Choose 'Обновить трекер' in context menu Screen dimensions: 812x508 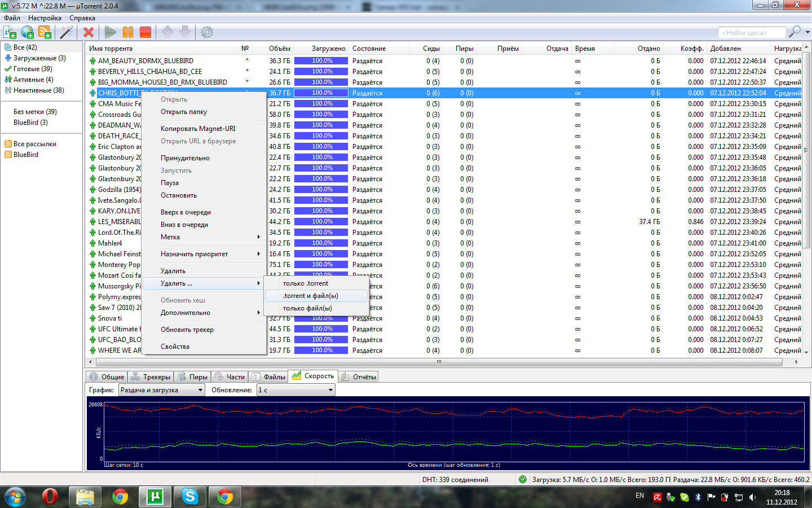[x=204, y=330]
